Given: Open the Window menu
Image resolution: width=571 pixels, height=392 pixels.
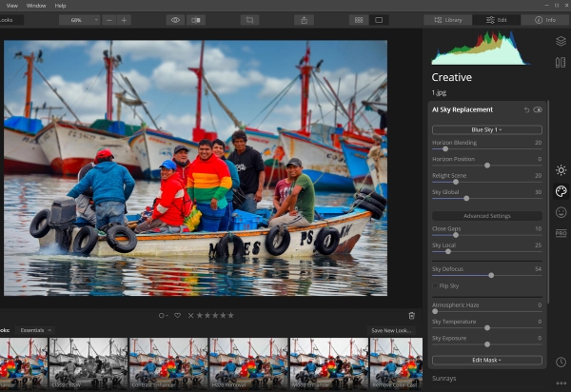Looking at the screenshot, I should (36, 6).
